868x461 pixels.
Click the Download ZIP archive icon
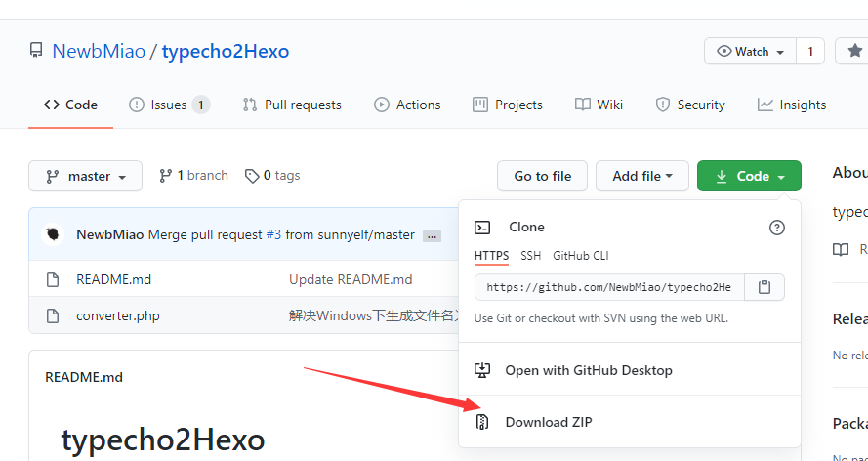482,422
